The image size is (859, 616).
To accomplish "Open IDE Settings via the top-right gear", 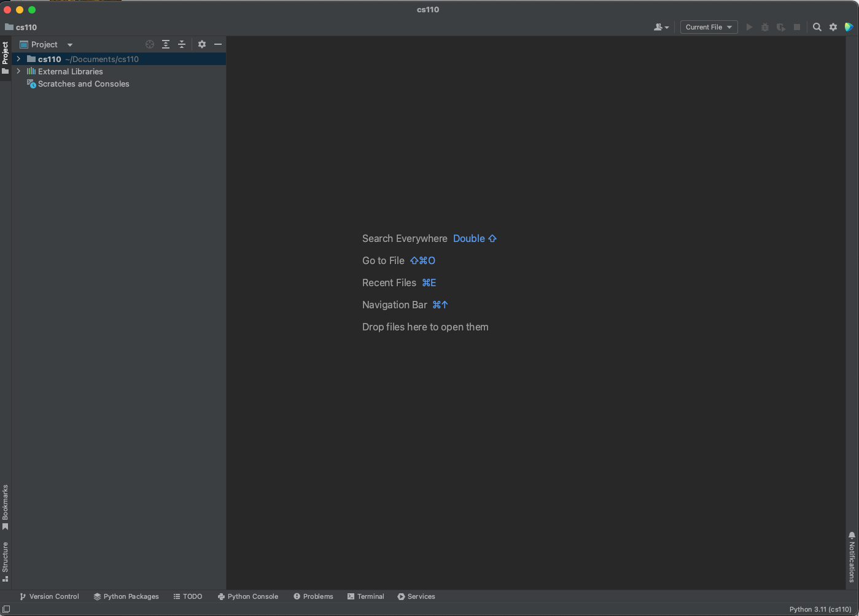I will pos(833,27).
